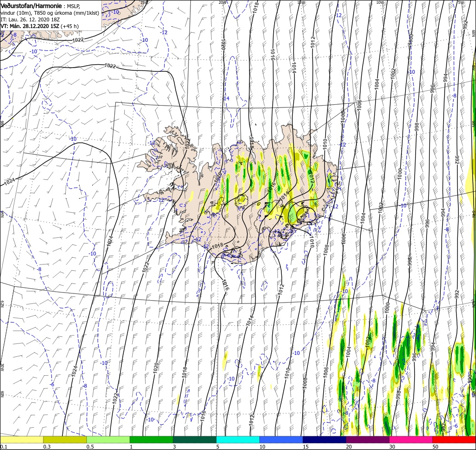Click the 'VT: Mán. 28.12.2020 15Z' valid time
This screenshot has width=476, height=450.
(x=30, y=26)
